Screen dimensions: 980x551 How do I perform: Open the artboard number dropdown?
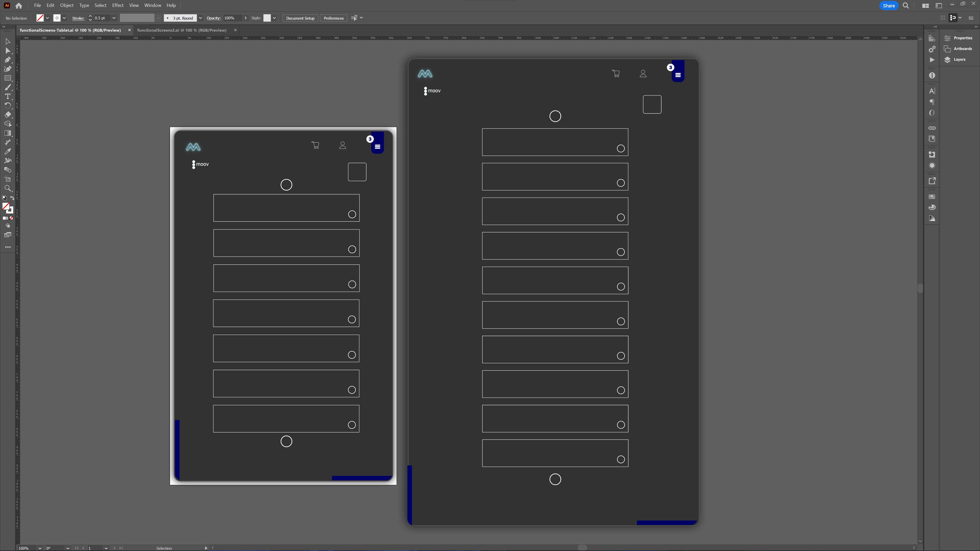click(x=106, y=548)
